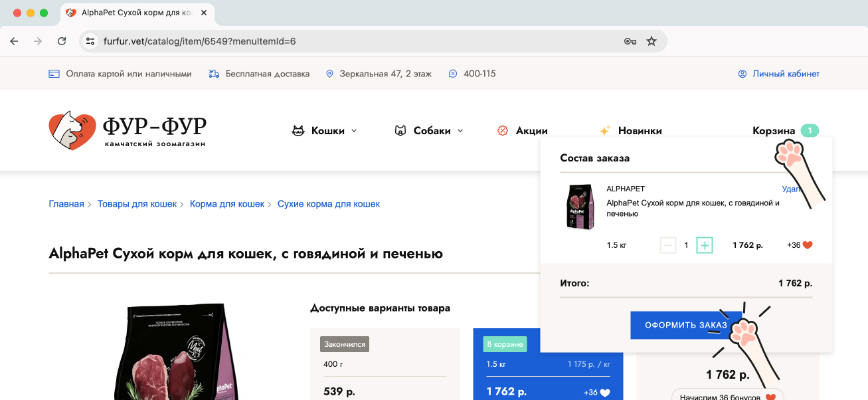Select the 1.5 кг product variant
The width and height of the screenshot is (868, 400).
pyautogui.click(x=547, y=372)
